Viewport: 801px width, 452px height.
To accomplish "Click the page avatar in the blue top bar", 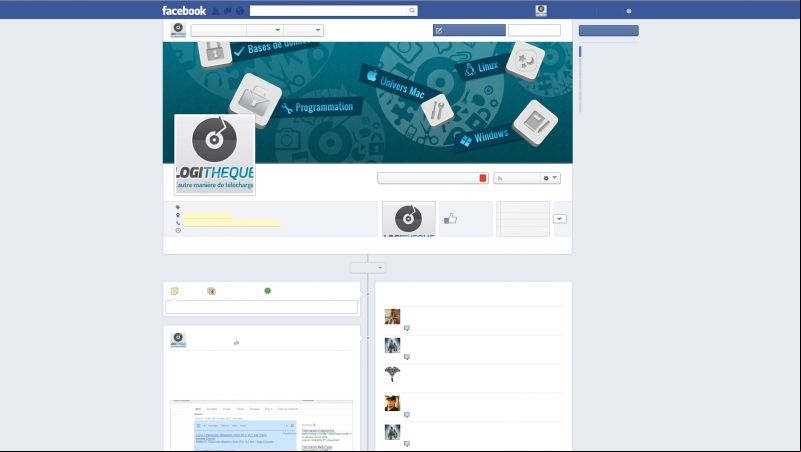I will click(x=541, y=10).
